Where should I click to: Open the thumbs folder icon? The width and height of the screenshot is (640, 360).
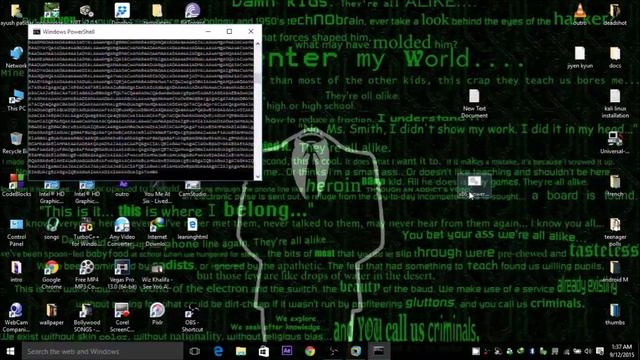(615, 314)
